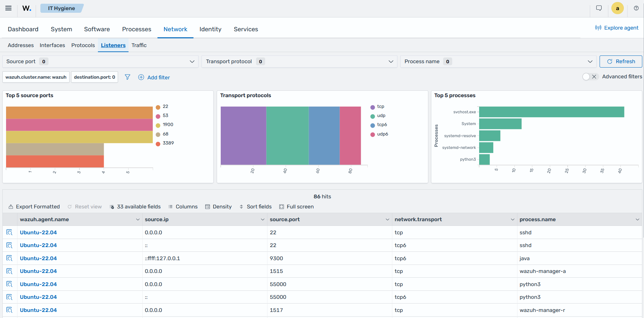The height and width of the screenshot is (318, 644).
Task: Click the Explore agent link
Action: pyautogui.click(x=616, y=28)
